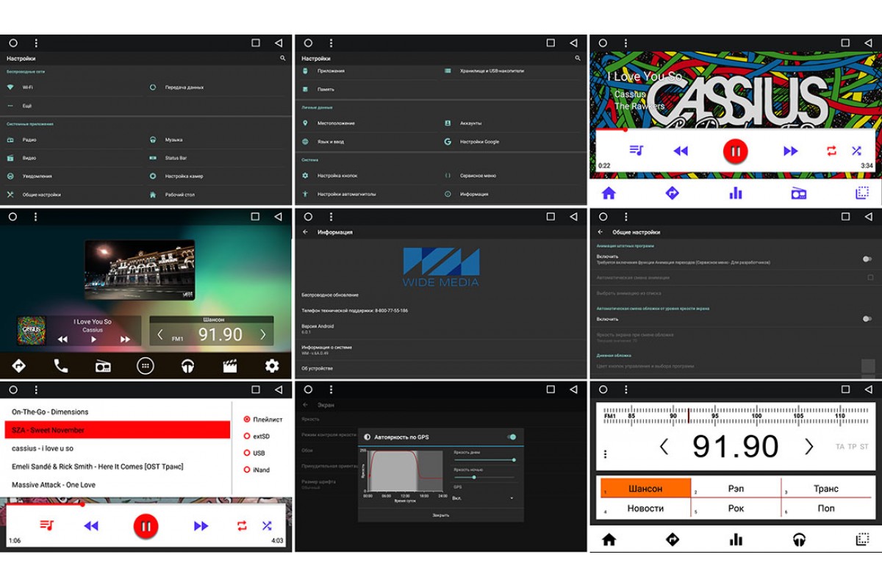The width and height of the screenshot is (882, 588).
Task: Play Massive Attack - One Love track
Action: (x=54, y=485)
